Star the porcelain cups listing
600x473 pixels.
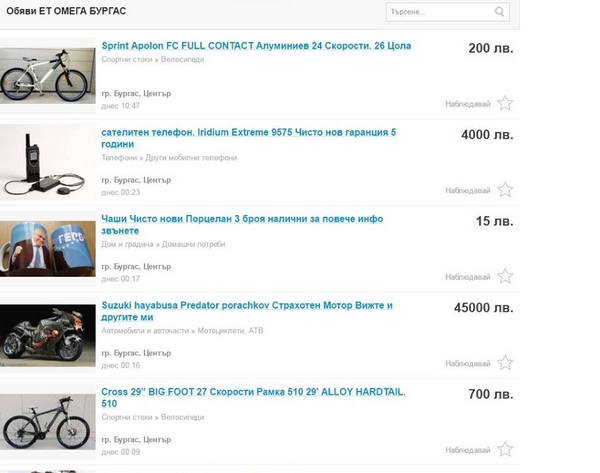point(505,276)
